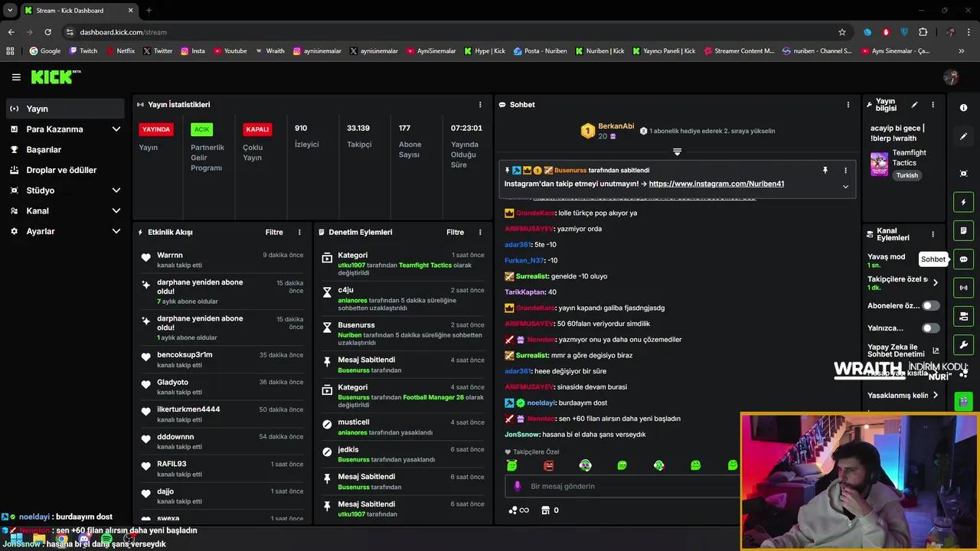980x551 pixels.
Task: Click the Sohbet chat bubble sidebar icon
Action: tap(963, 259)
